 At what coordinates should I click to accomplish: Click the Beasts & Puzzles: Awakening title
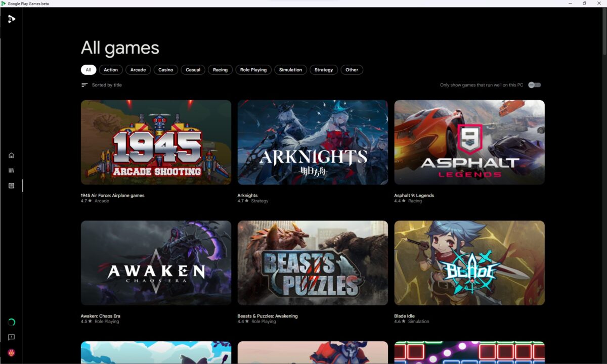pos(268,316)
